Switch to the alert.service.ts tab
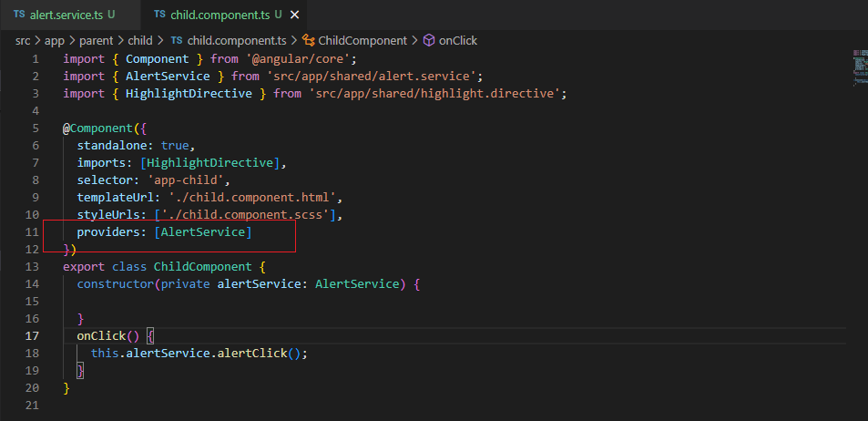The height and width of the screenshot is (421, 868). click(x=66, y=15)
